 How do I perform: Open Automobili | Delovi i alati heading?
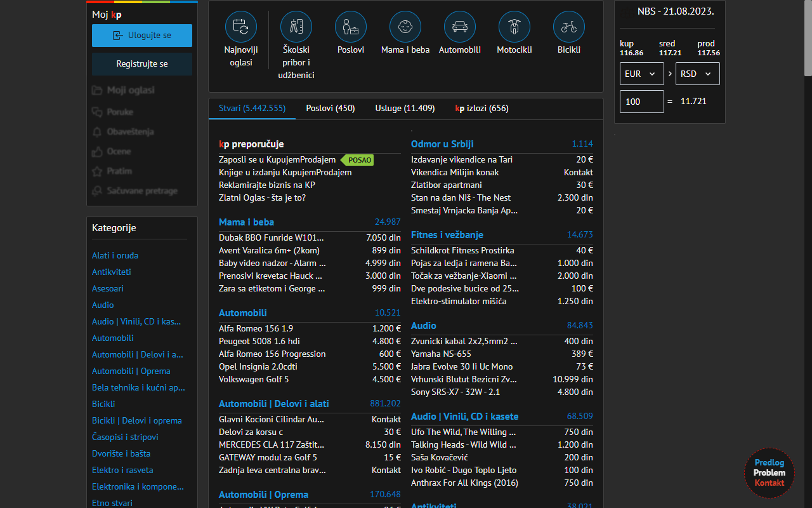coord(274,403)
